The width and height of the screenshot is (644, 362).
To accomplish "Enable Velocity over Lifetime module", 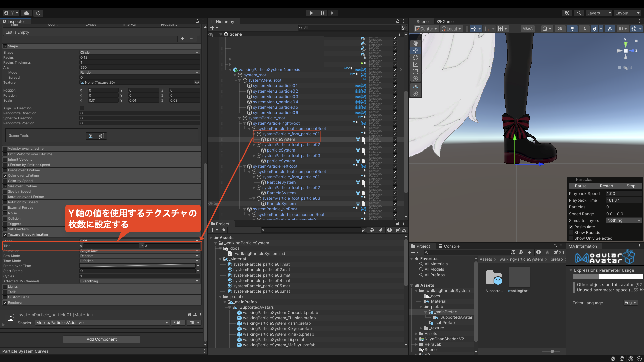I will [x=5, y=149].
